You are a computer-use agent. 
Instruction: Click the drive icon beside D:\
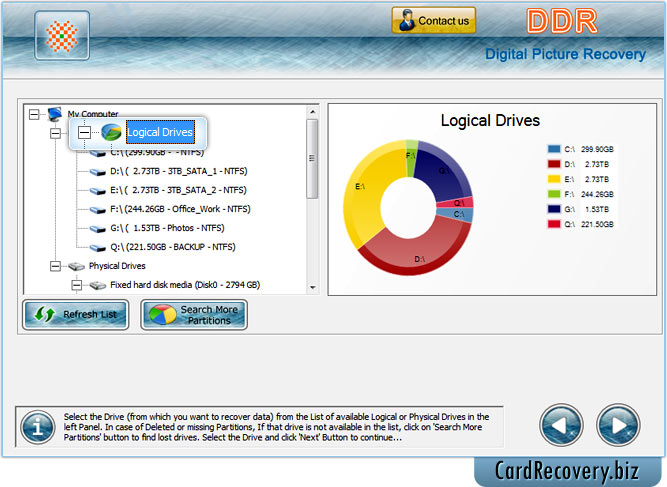tap(97, 172)
